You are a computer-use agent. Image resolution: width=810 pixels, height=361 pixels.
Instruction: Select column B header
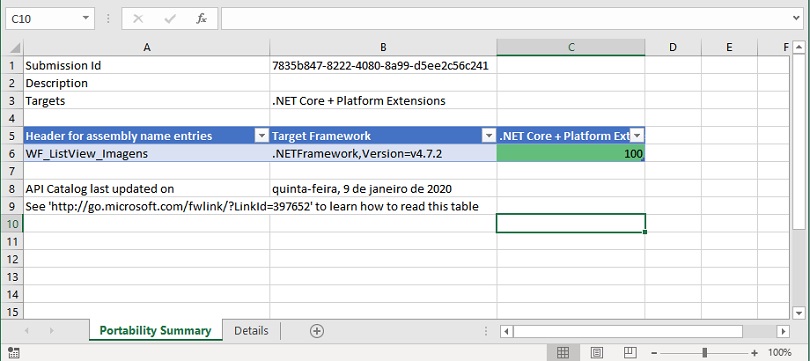383,48
